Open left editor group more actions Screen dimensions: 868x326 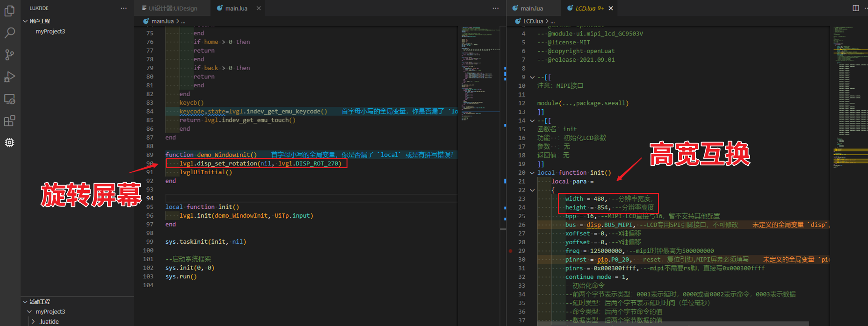[x=495, y=8]
